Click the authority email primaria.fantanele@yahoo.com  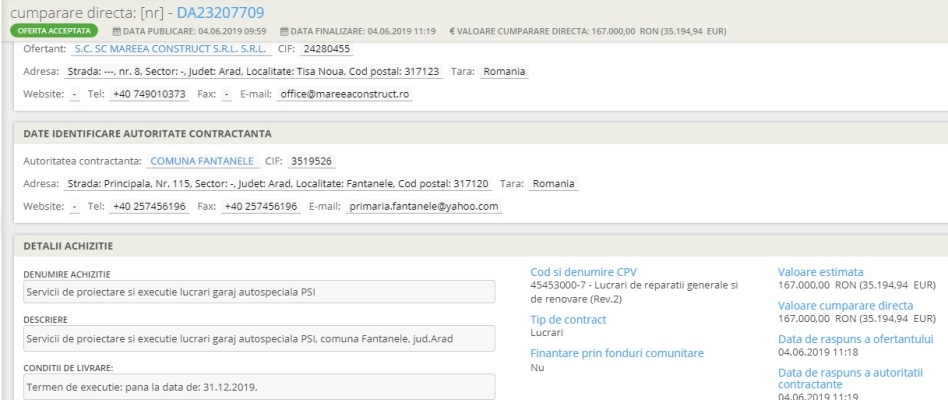tap(423, 207)
